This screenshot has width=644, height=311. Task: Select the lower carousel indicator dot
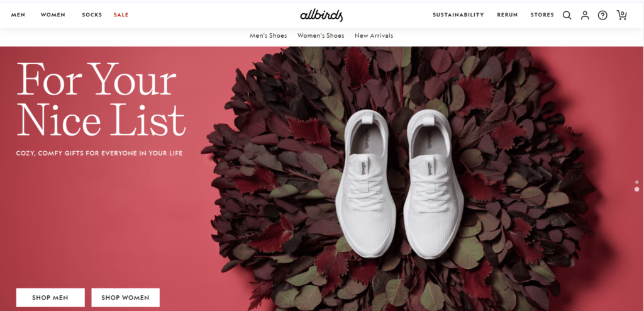[636, 189]
